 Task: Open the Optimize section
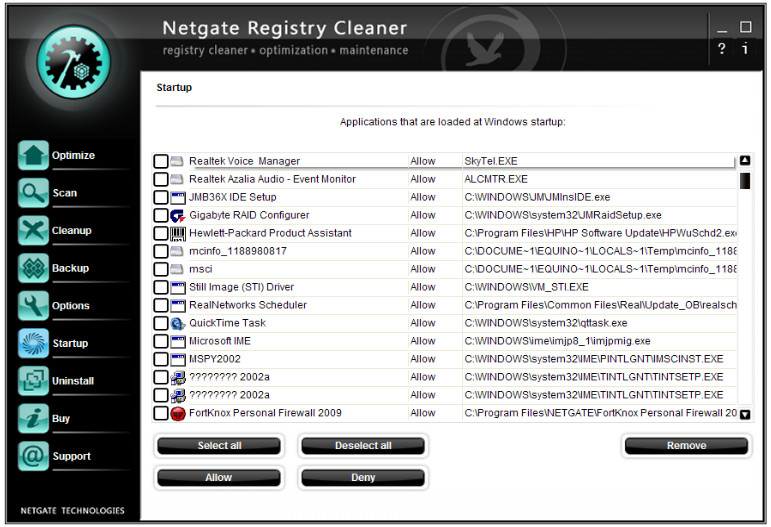tap(73, 155)
